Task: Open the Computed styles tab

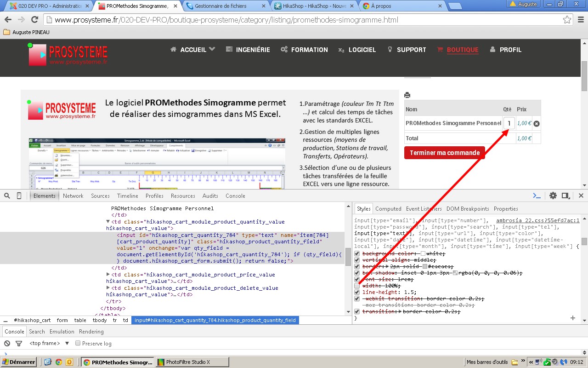Action: tap(388, 208)
